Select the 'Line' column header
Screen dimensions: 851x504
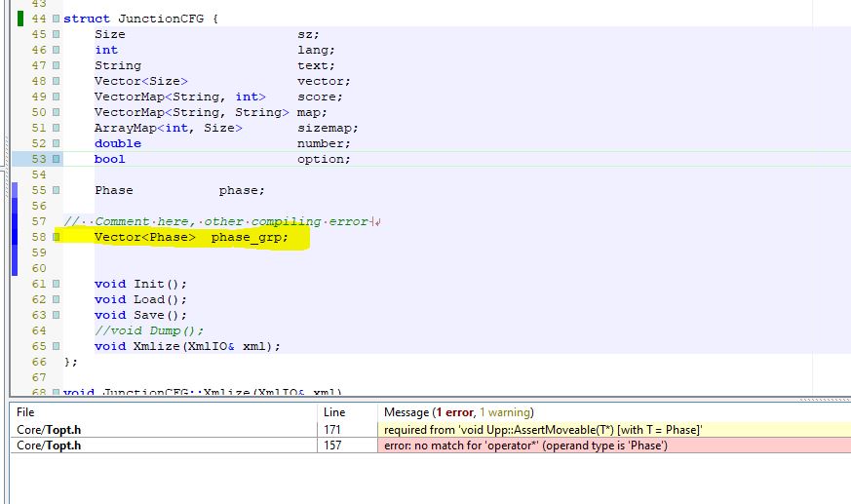pos(334,412)
